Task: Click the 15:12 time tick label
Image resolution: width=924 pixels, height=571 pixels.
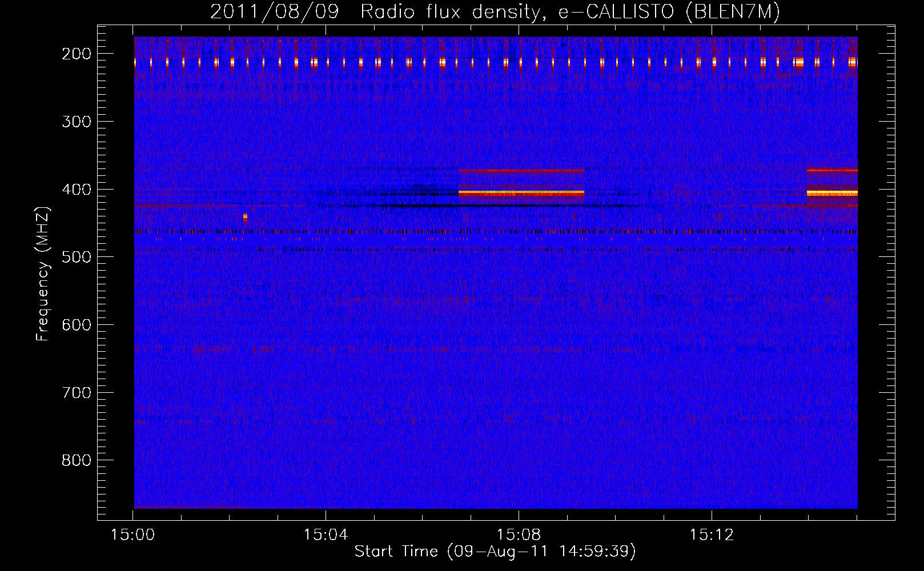Action: pyautogui.click(x=712, y=535)
